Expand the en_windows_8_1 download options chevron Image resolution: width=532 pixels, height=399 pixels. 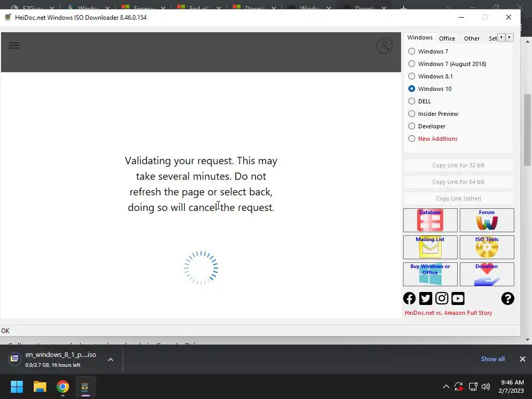[x=111, y=360]
